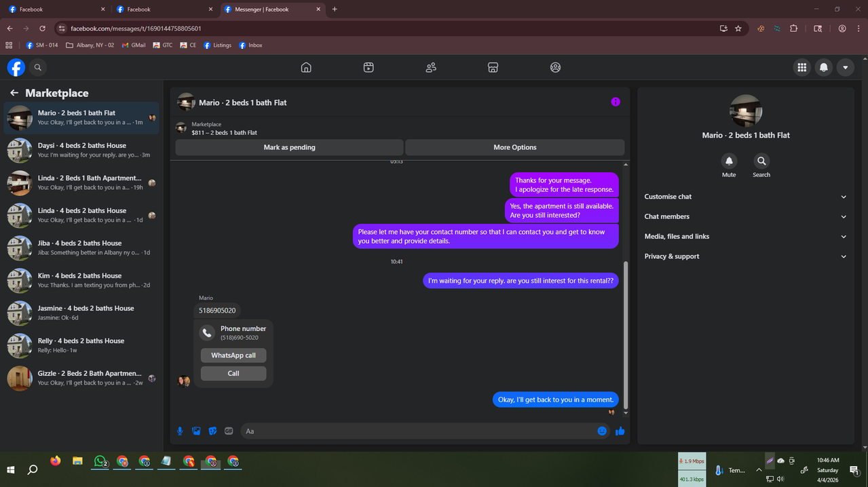Open conversation information purple icon
This screenshot has height=487, width=868.
[x=616, y=102]
